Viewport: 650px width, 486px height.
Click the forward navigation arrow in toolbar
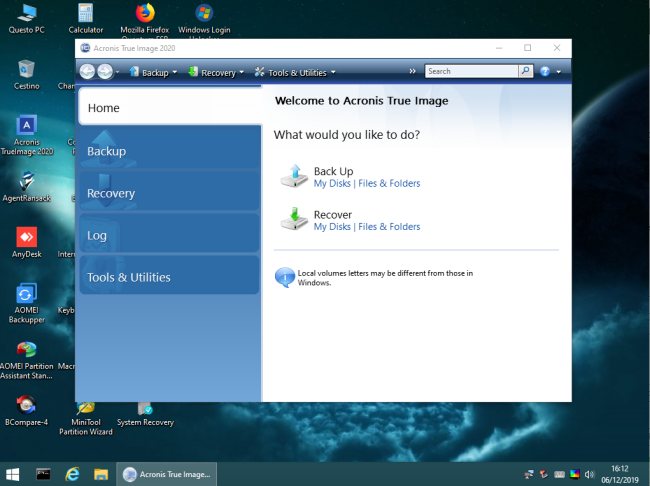click(104, 72)
